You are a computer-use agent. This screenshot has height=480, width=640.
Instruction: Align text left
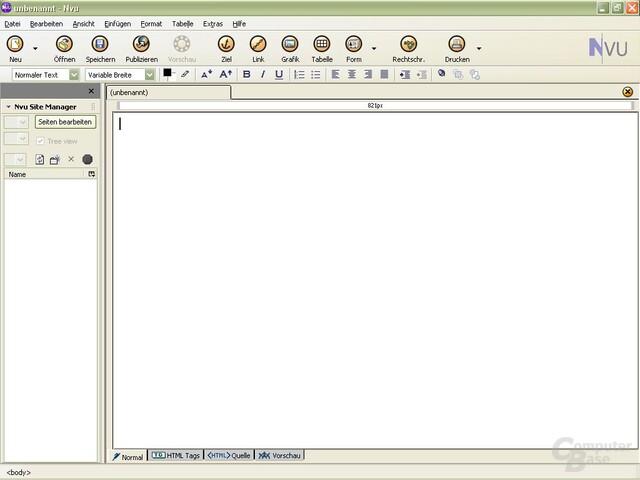[336, 74]
